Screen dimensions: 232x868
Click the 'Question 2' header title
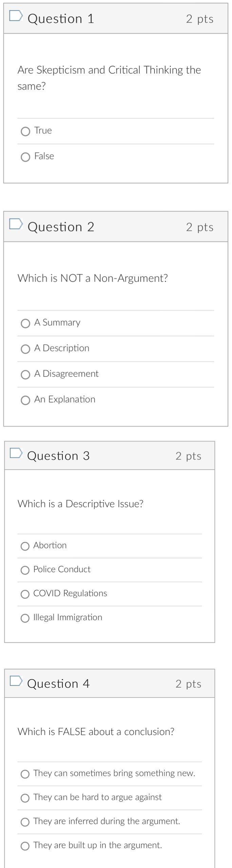pyautogui.click(x=61, y=227)
